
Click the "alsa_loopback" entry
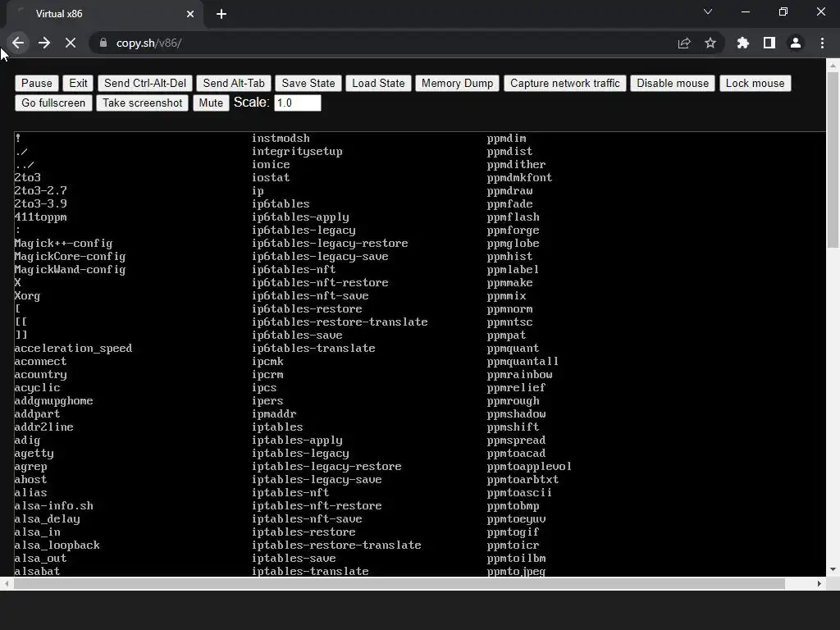click(x=57, y=546)
